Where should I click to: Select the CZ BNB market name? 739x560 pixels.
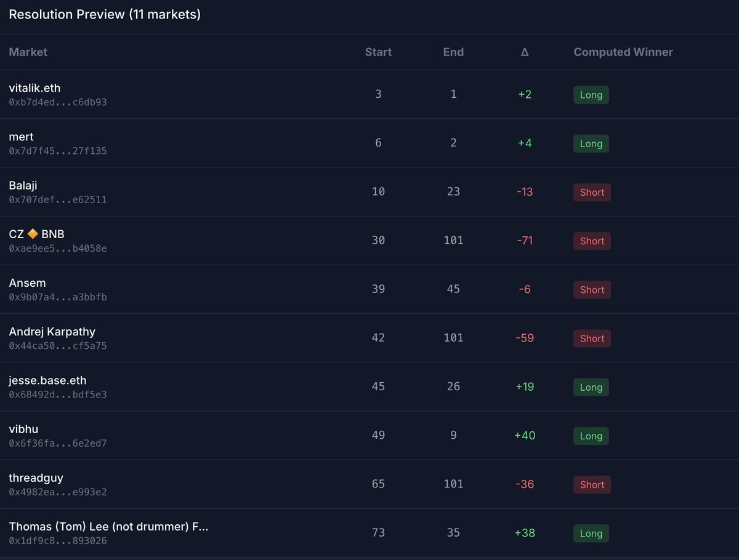(x=36, y=234)
